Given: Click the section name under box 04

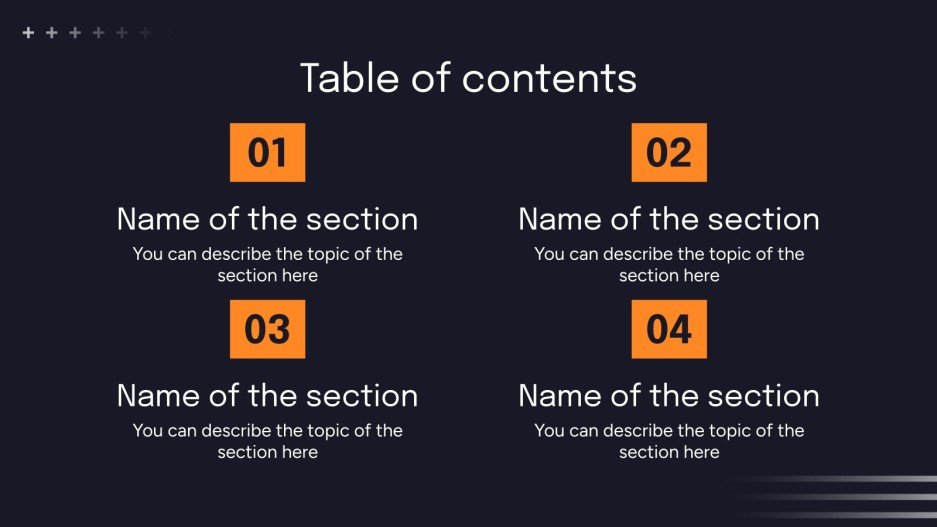Looking at the screenshot, I should click(x=669, y=395).
